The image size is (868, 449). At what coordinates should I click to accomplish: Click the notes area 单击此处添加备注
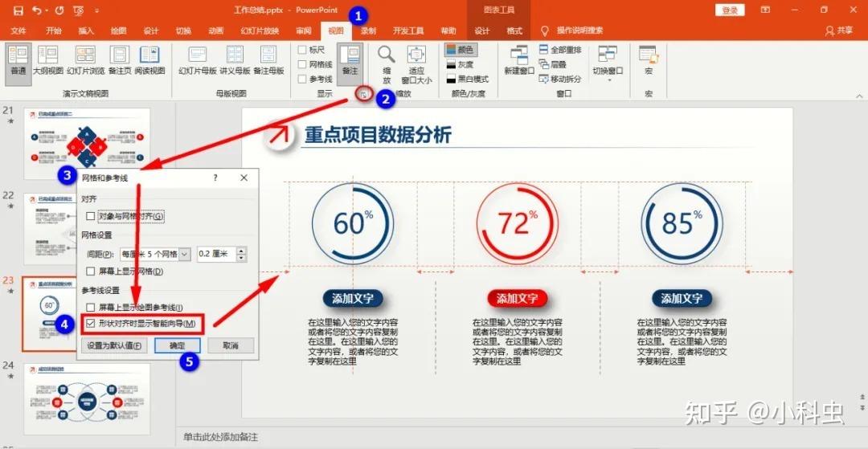221,437
